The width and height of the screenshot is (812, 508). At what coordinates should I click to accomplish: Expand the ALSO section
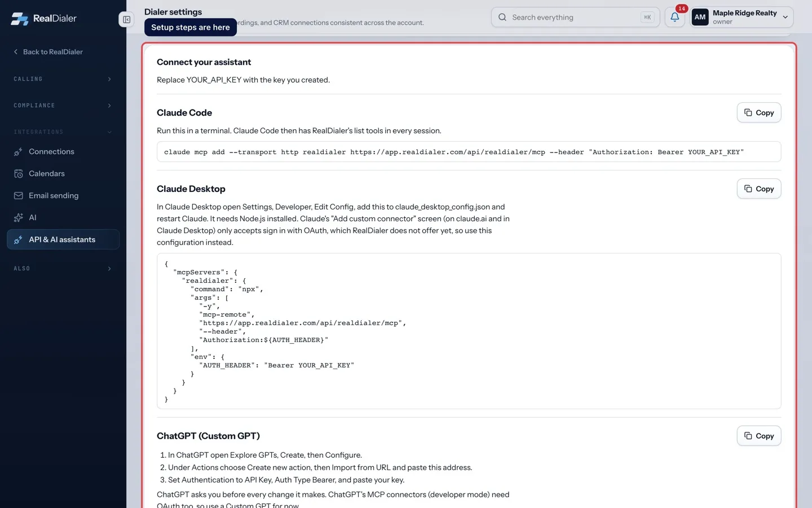[63, 269]
